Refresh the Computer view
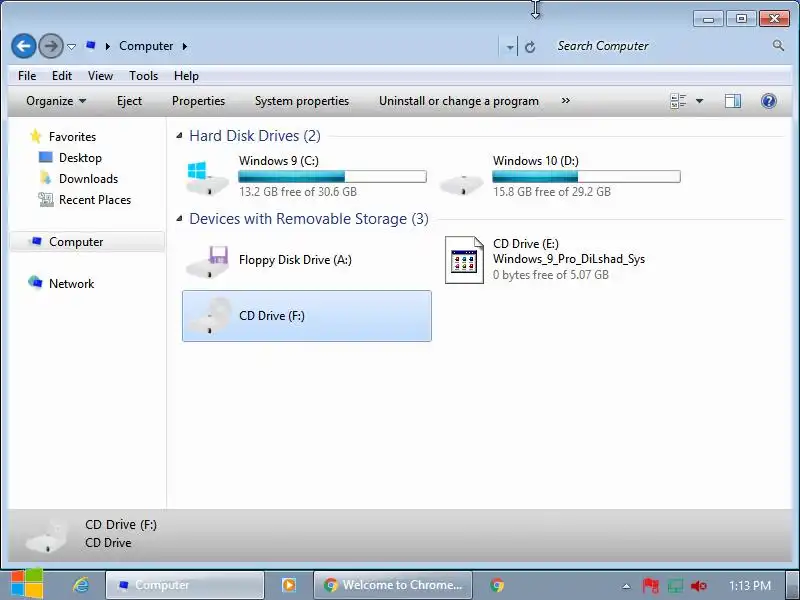Screen dimensions: 800x600 point(530,47)
